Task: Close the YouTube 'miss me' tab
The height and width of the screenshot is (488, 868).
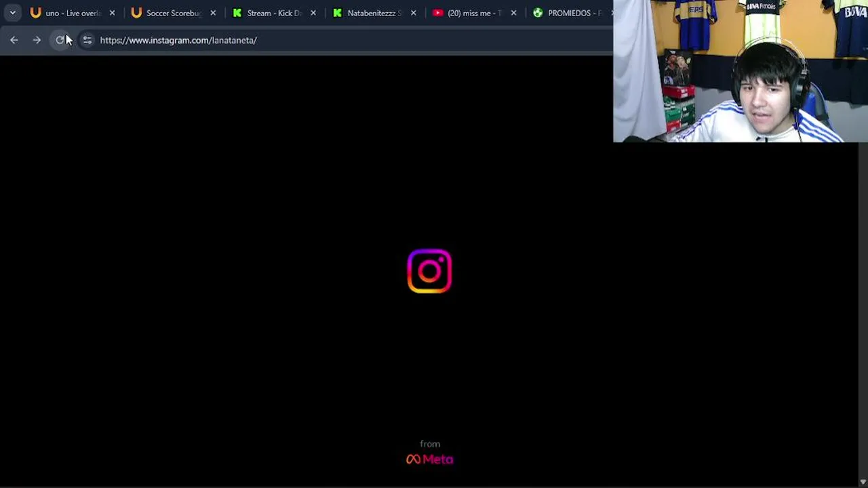Action: point(514,13)
